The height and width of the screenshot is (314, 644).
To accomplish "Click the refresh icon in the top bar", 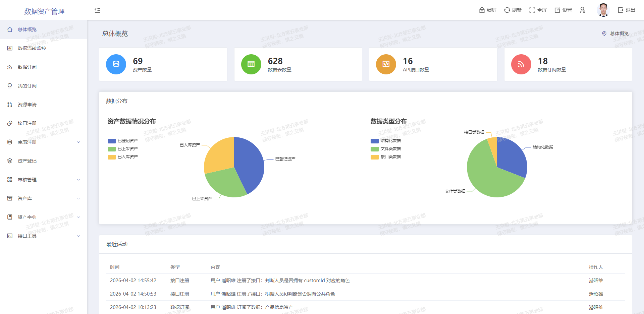I will 507,10.
